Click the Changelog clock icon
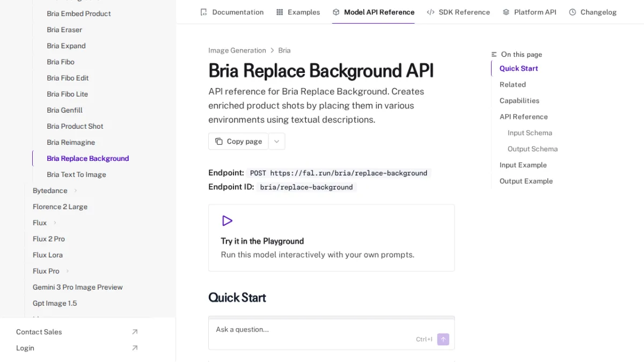Viewport: 644px width, 362px height. pos(573,12)
